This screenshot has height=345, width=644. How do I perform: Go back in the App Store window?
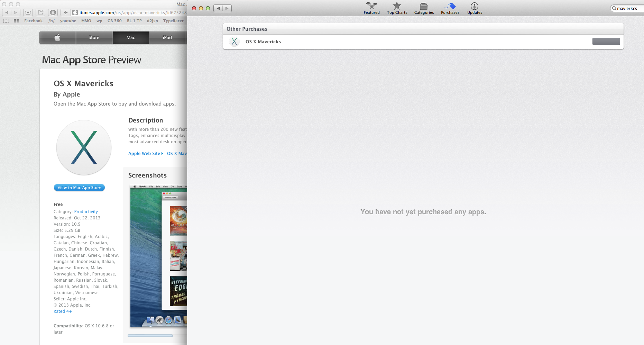(218, 8)
